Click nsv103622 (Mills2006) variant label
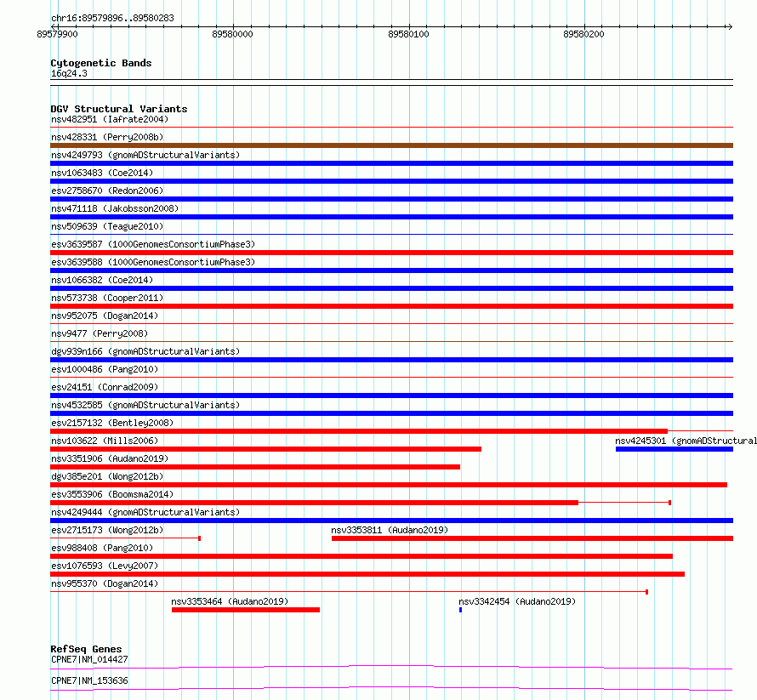Viewport: 757px width, 700px height. point(105,441)
